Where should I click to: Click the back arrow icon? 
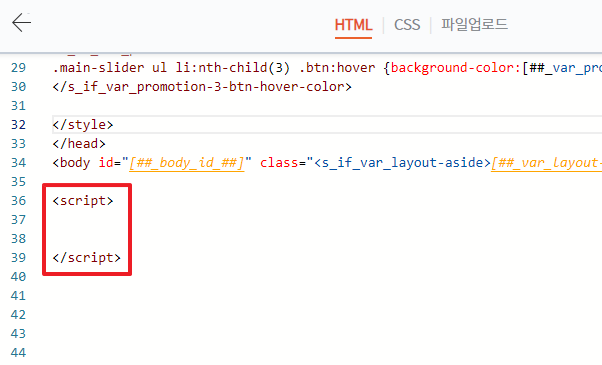(22, 23)
